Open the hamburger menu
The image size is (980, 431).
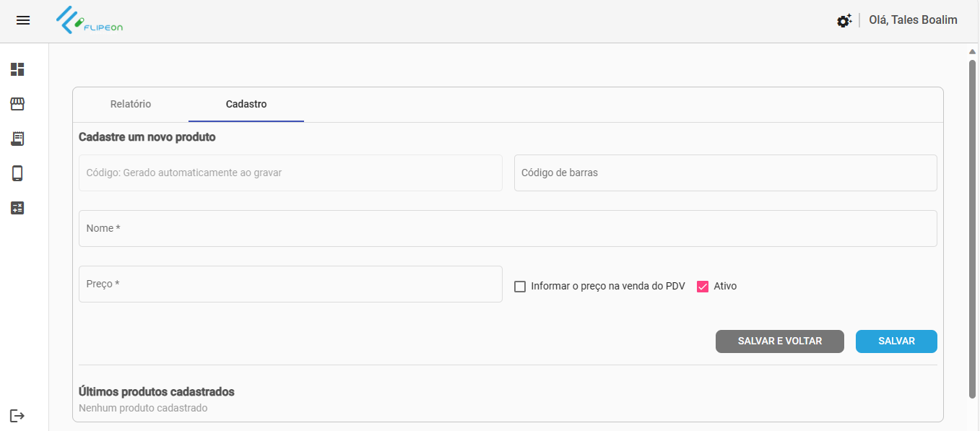(23, 20)
